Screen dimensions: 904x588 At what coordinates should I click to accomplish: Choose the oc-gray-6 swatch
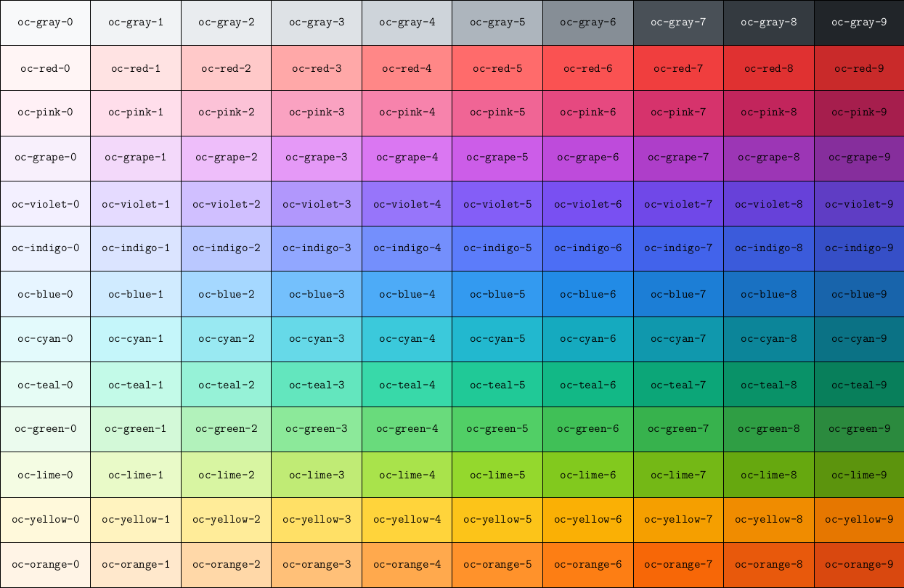(587, 23)
